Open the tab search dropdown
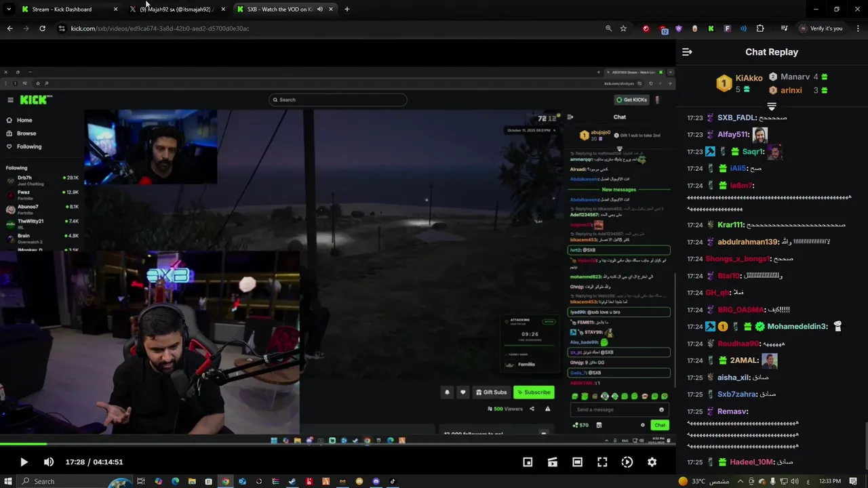The height and width of the screenshot is (488, 868). (x=9, y=9)
